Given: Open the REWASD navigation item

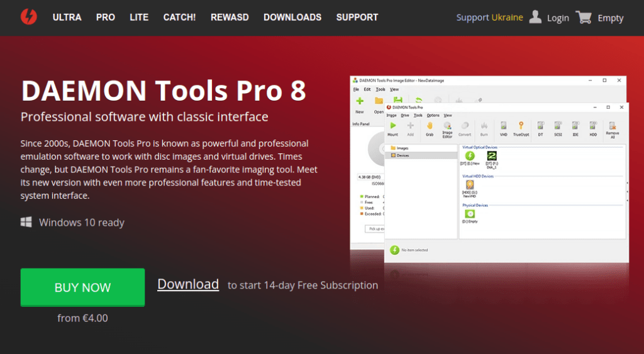Looking at the screenshot, I should pos(230,18).
